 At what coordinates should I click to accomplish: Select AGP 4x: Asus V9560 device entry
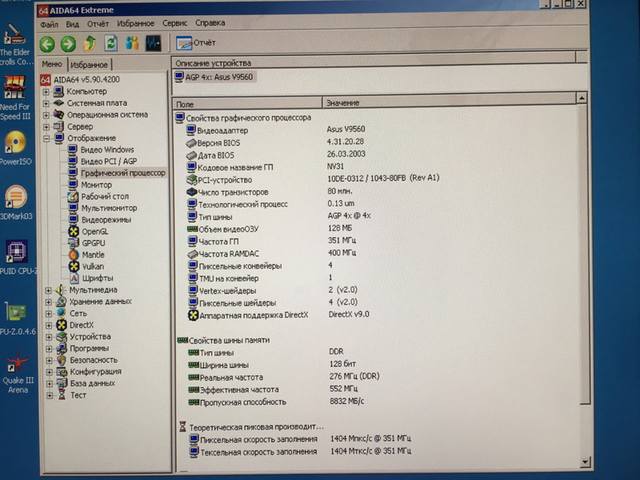point(222,77)
